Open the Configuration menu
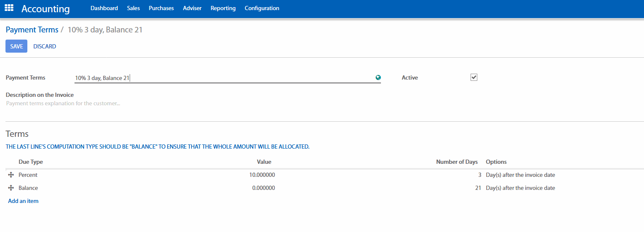Screen dimensions: 644x232 [x=262, y=8]
